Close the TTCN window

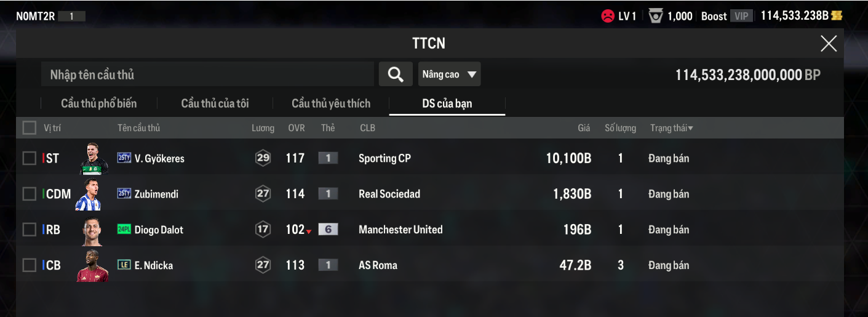pyautogui.click(x=829, y=43)
